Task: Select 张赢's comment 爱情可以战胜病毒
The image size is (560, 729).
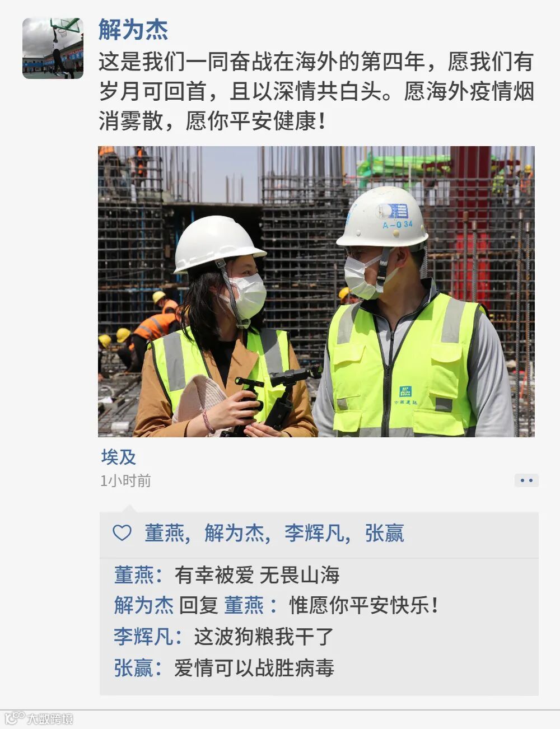Action: click(254, 668)
